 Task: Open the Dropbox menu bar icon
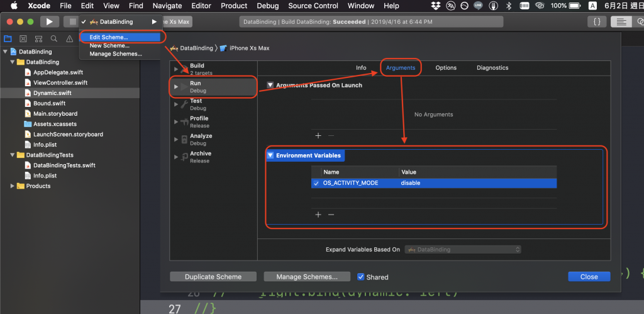point(436,6)
